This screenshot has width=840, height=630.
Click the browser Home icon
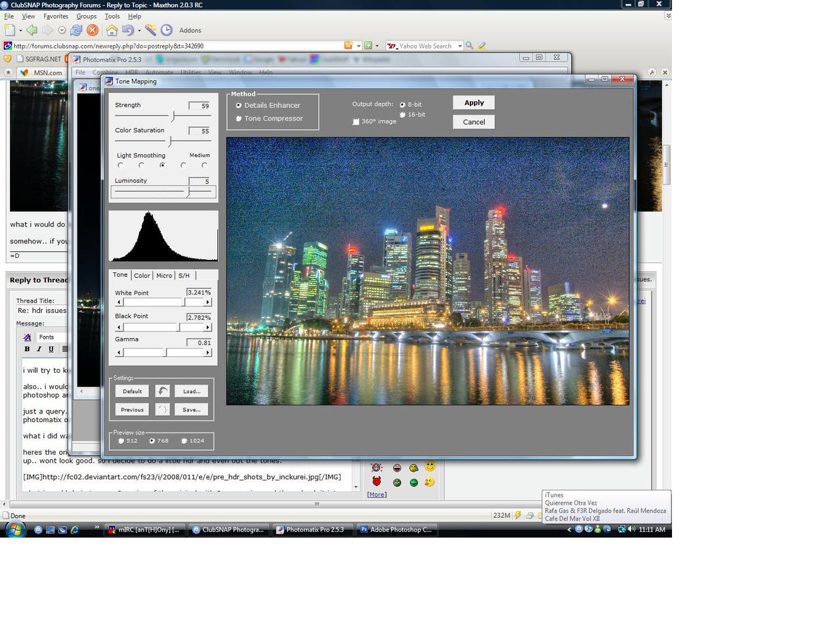point(112,30)
